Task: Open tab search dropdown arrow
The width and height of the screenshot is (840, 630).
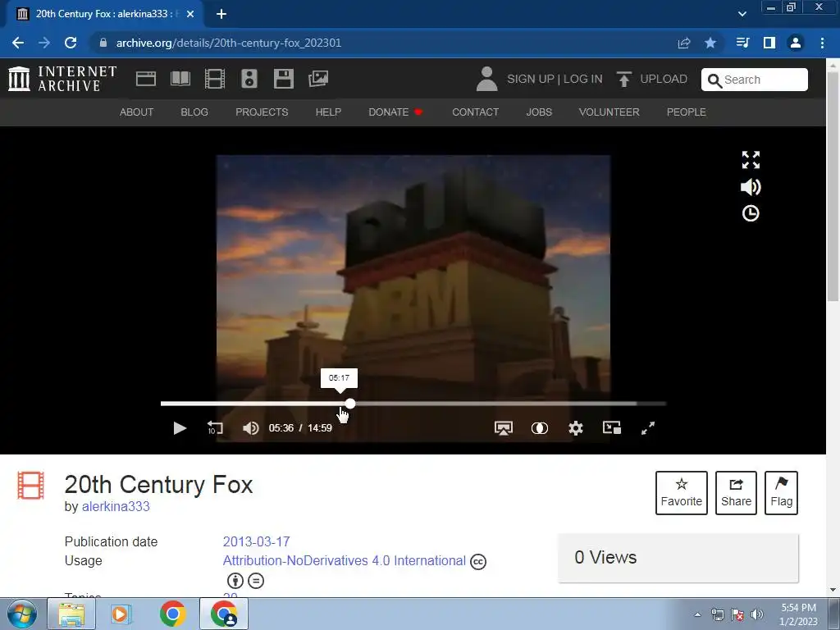Action: pos(742,14)
